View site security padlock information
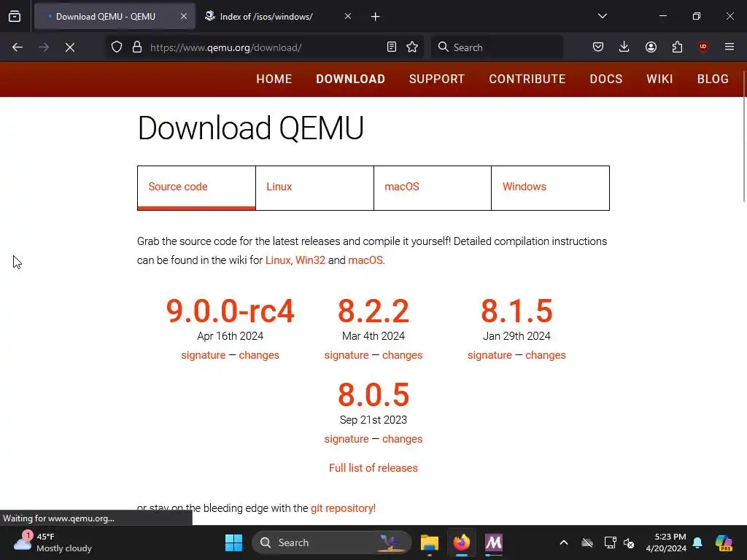The image size is (747, 560). (x=137, y=47)
